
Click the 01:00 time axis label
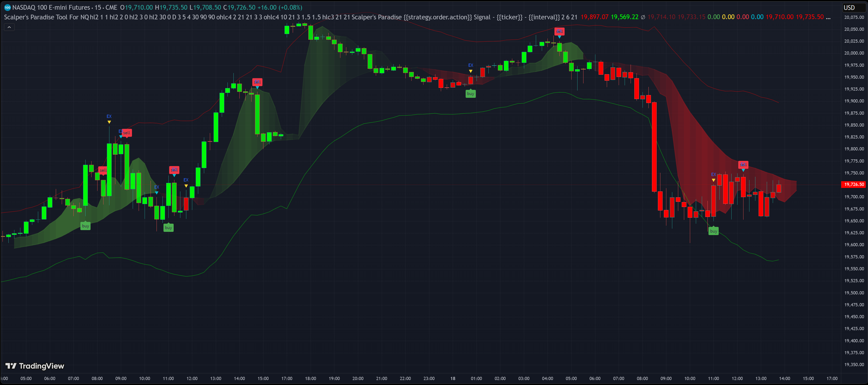click(477, 378)
